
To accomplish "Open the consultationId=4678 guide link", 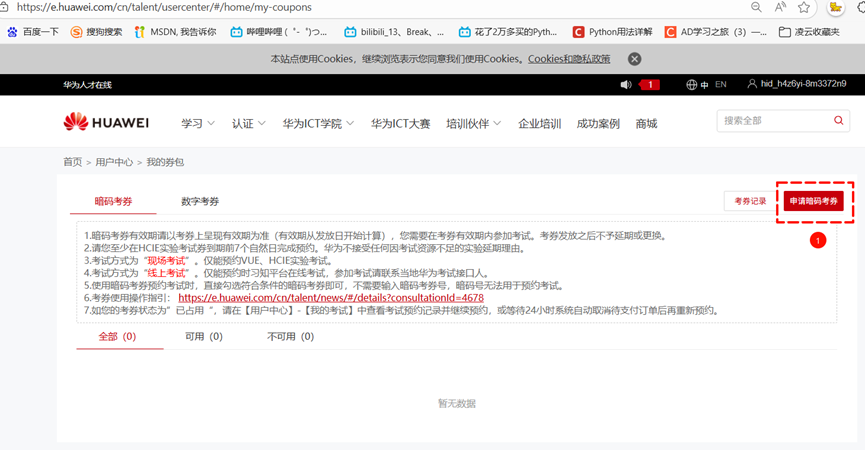I will pyautogui.click(x=331, y=298).
